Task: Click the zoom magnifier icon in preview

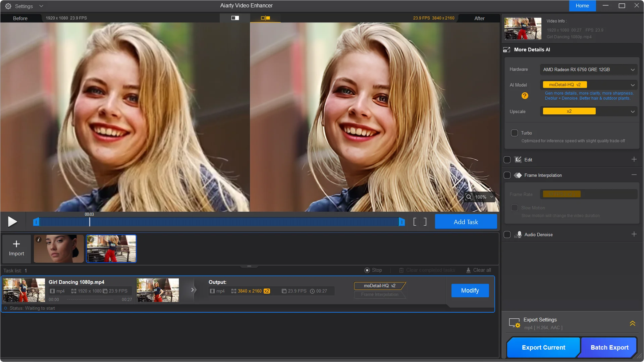Action: pos(469,197)
